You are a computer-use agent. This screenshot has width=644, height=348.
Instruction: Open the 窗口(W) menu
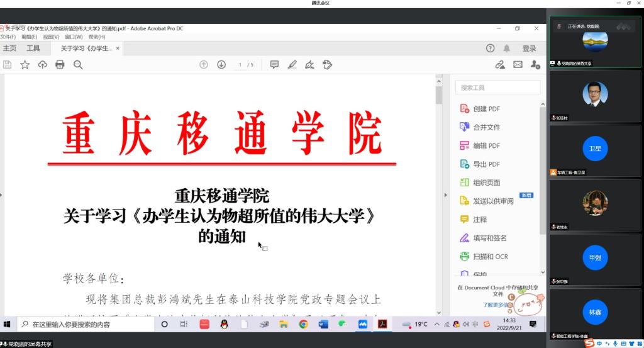(74, 37)
